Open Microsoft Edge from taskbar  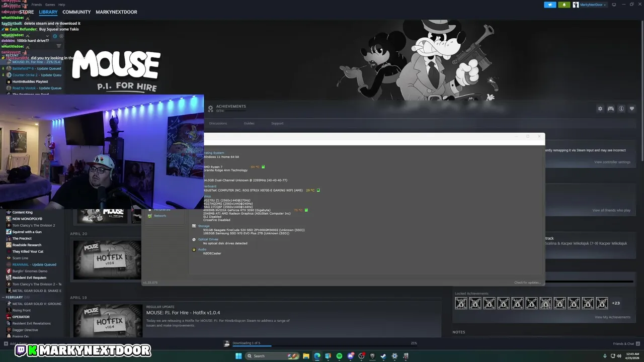[x=317, y=356]
